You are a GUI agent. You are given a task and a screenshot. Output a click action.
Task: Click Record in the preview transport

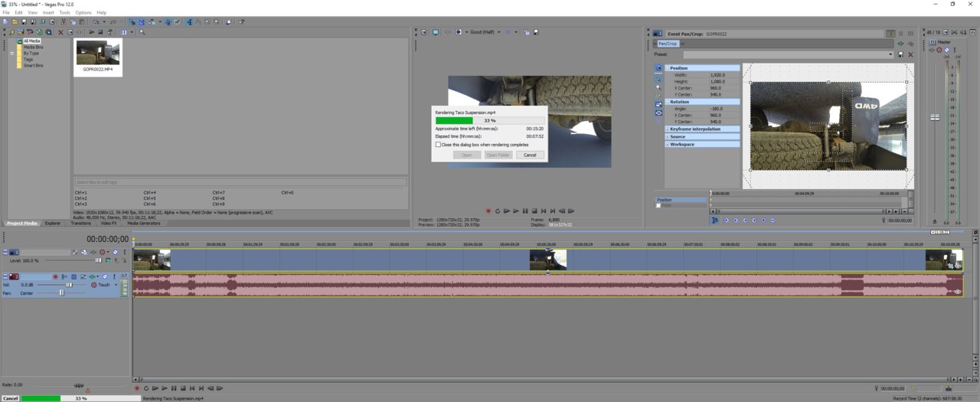[488, 211]
